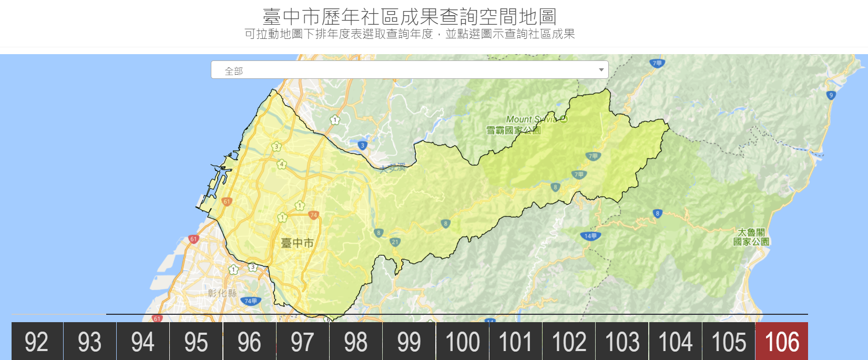Click the 太魯閣國家公園 park label

pos(751,237)
